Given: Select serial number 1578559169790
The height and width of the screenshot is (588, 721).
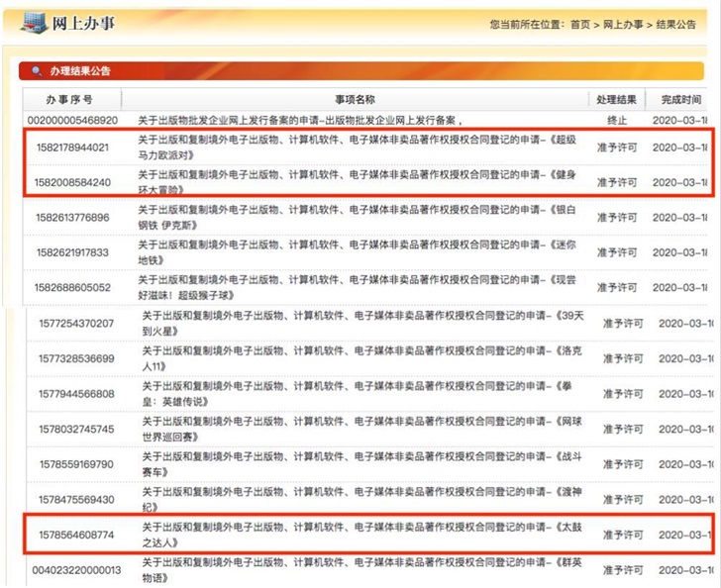Looking at the screenshot, I should (76, 464).
